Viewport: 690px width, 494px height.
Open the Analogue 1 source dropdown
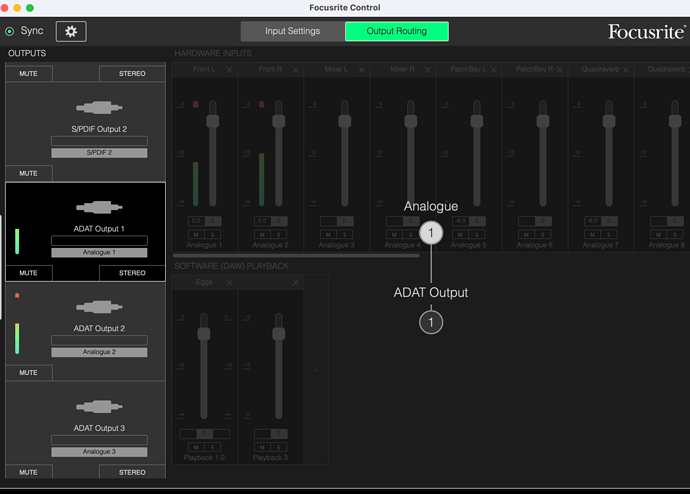click(x=99, y=252)
